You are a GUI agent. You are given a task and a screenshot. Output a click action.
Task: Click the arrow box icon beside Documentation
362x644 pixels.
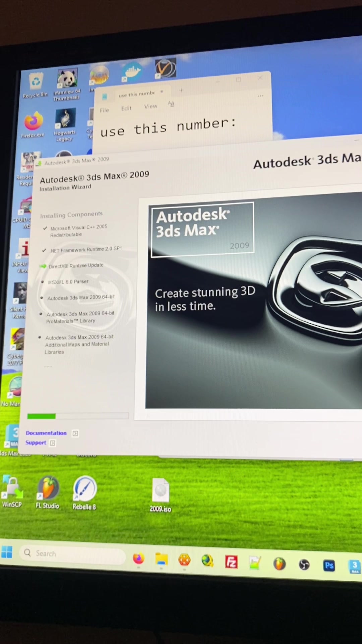pyautogui.click(x=75, y=433)
